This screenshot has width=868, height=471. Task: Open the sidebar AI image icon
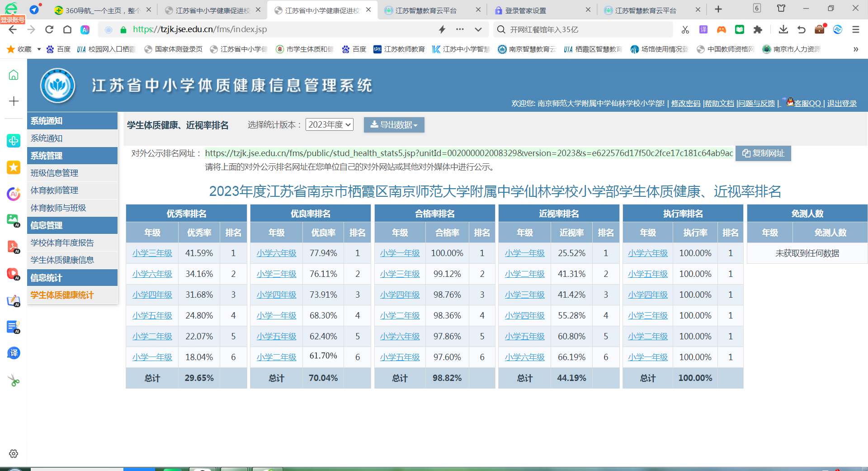coord(14,220)
